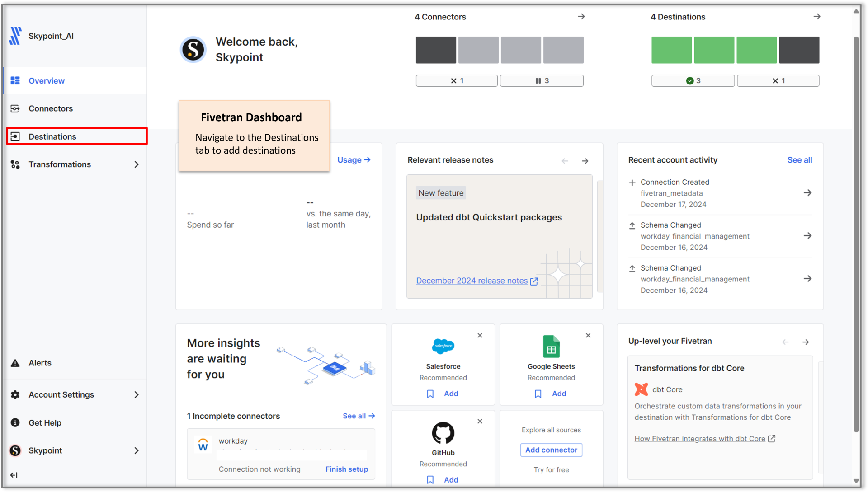Open the Connectors tab in sidebar
868x492 pixels.
[51, 108]
